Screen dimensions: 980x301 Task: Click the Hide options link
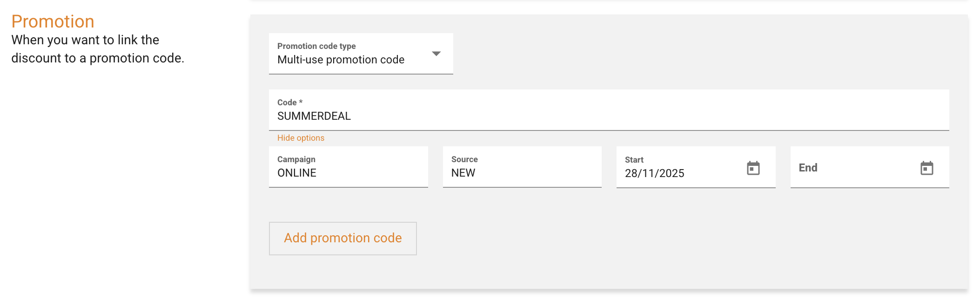click(x=301, y=138)
